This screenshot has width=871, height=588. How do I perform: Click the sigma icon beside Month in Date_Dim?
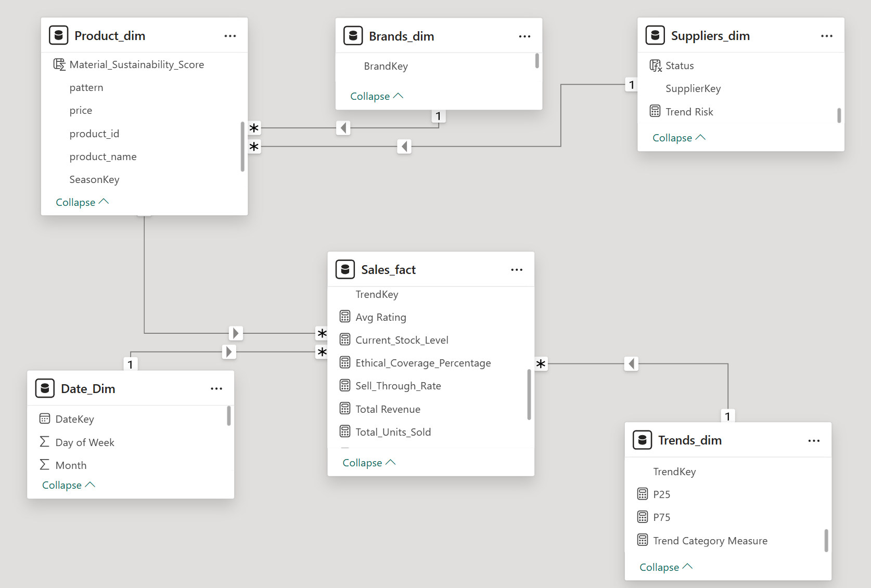(44, 464)
